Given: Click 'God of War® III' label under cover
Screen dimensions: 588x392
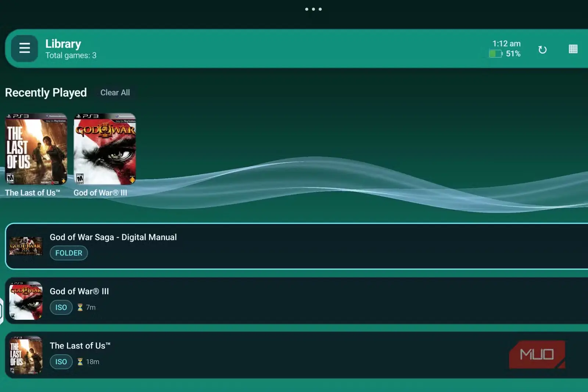Looking at the screenshot, I should pyautogui.click(x=100, y=193).
